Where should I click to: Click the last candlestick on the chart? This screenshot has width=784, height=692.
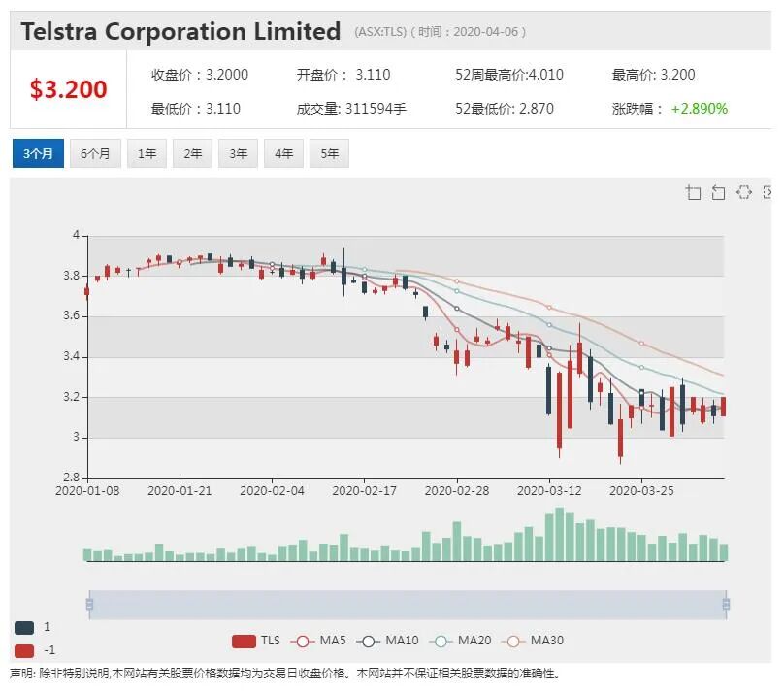point(724,407)
